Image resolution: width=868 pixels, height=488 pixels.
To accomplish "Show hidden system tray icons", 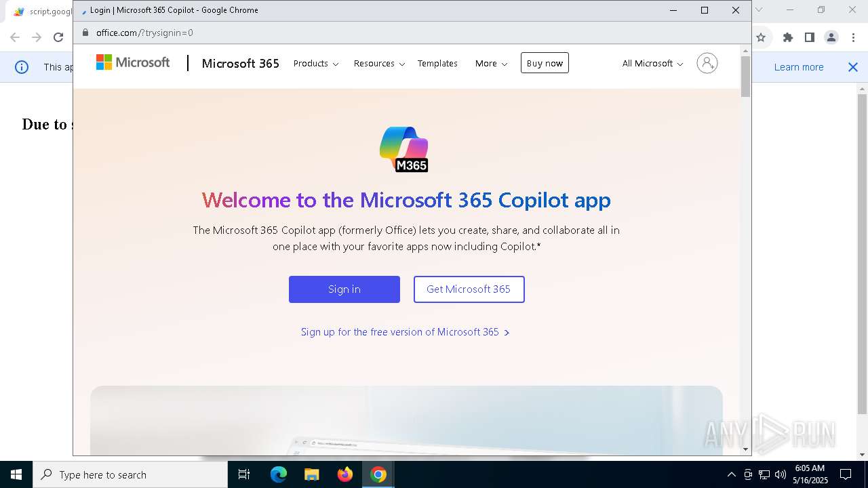I will click(731, 474).
